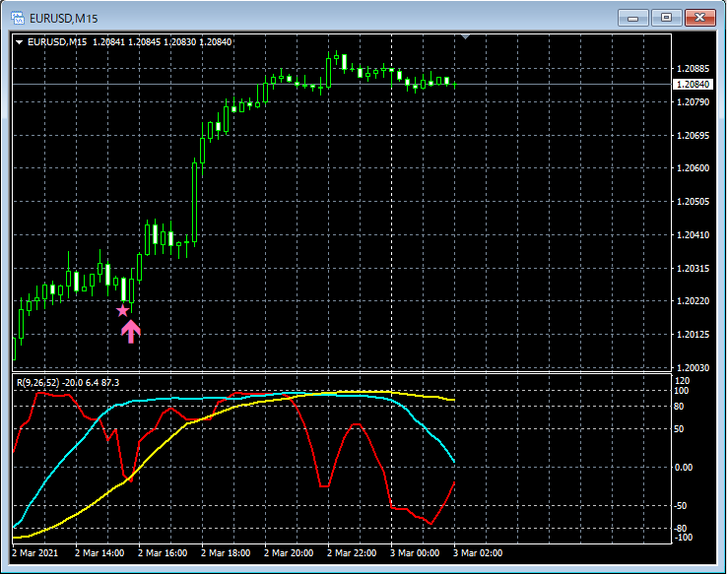Expand the EURUSD,M15 chart dropdown arrow
This screenshot has height=574, width=728.
19,42
